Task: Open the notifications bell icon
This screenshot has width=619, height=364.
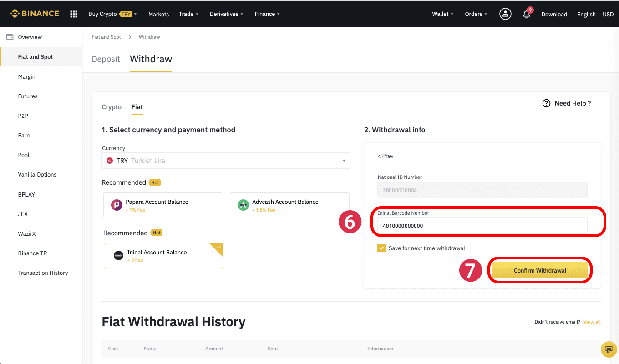Action: pyautogui.click(x=527, y=14)
